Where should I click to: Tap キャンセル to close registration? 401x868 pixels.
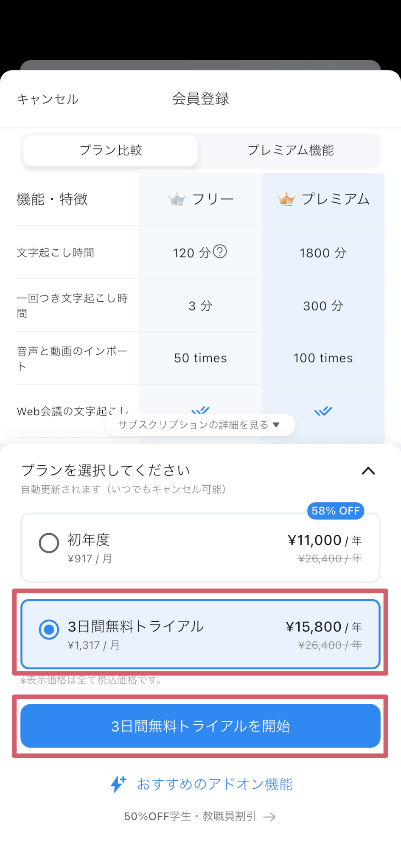tap(48, 99)
